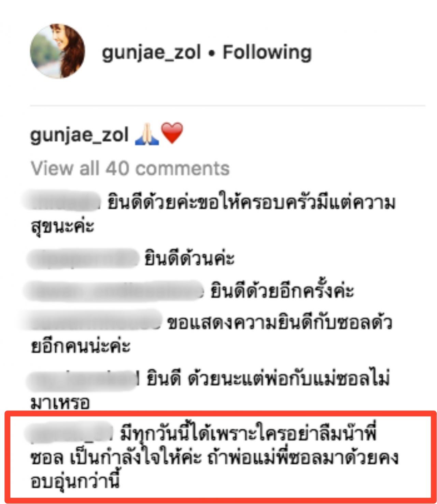Select the comment ending with มาเหรอ
The width and height of the screenshot is (437, 504).
click(x=210, y=390)
